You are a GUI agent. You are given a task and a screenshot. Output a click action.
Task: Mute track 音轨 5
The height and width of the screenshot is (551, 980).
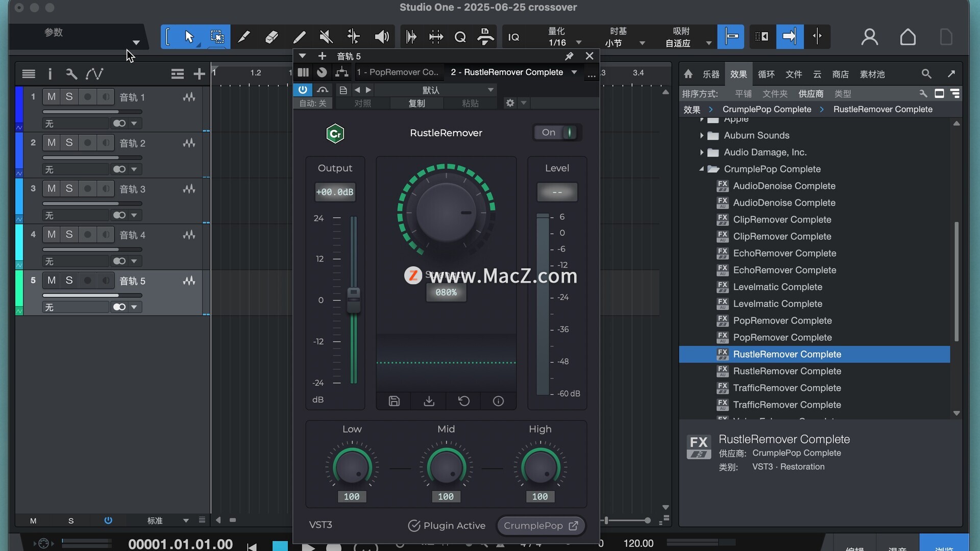(x=52, y=281)
